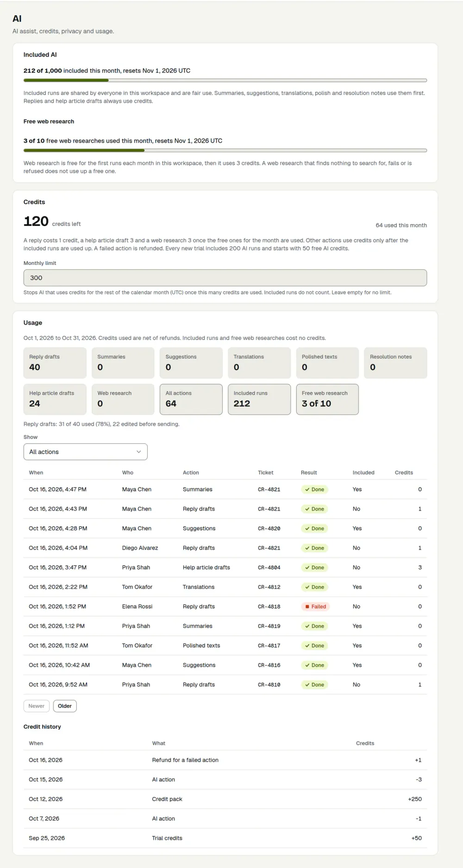Select the Help article drafts usage card
Image resolution: width=463 pixels, height=868 pixels.
point(55,399)
